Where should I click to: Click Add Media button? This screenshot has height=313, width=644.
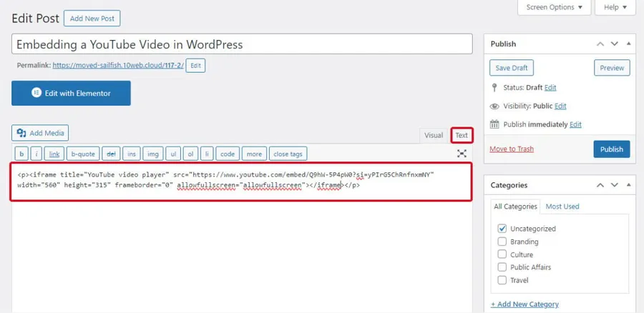pos(40,133)
